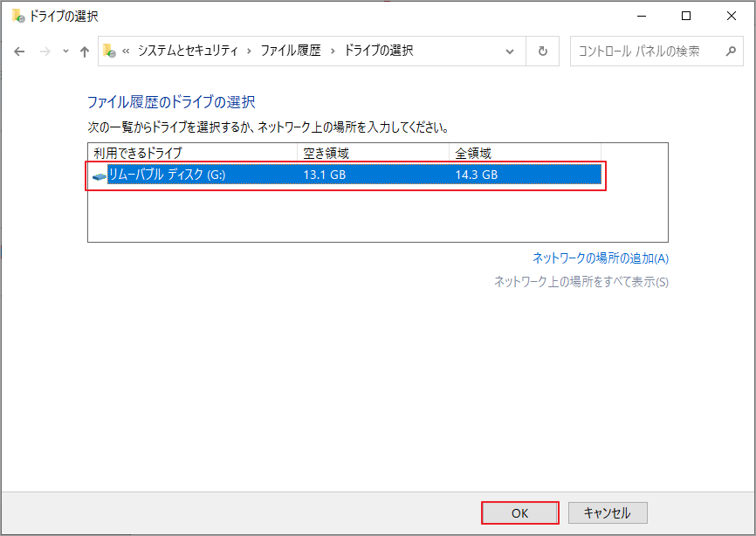Click the back navigation arrow

coord(18,51)
